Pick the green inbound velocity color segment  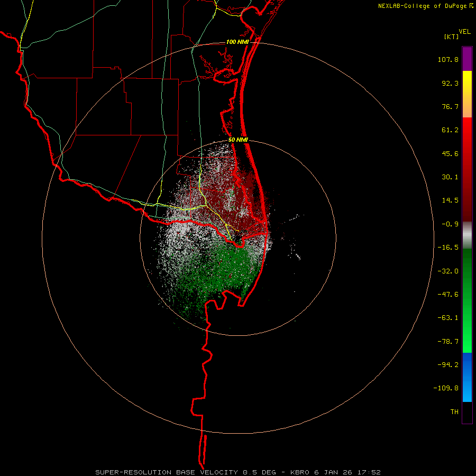(467, 300)
